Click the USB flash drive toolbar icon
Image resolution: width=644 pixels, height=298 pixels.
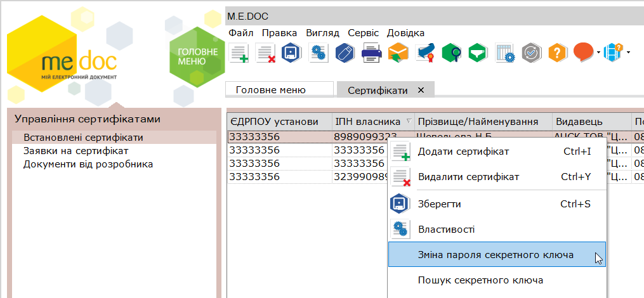[345, 53]
